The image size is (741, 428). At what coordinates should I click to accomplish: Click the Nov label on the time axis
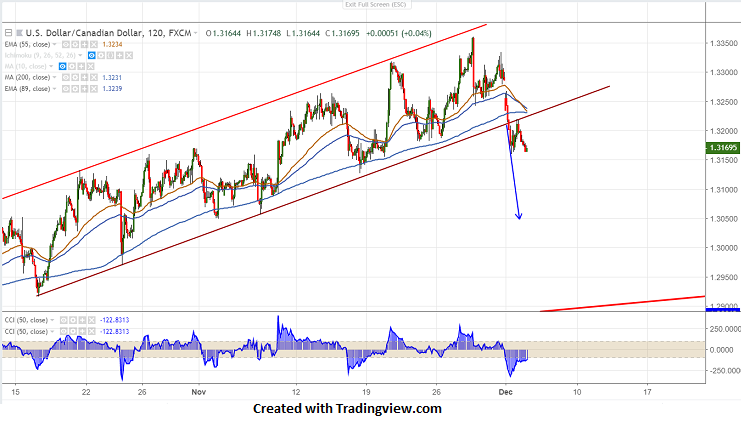tap(199, 392)
